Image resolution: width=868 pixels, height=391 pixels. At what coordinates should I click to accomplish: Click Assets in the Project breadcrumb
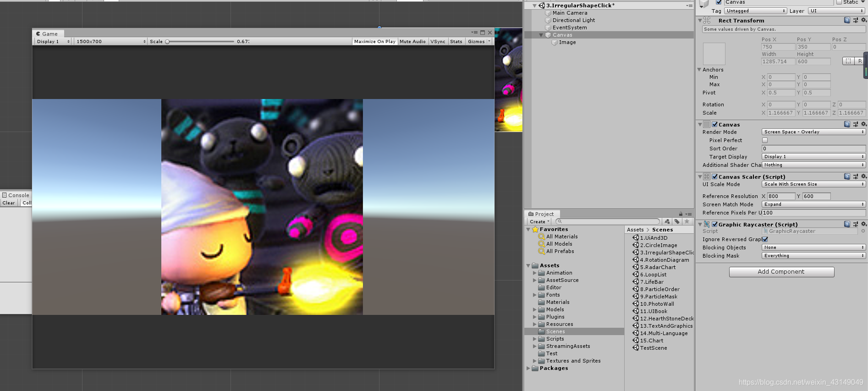[x=635, y=230]
